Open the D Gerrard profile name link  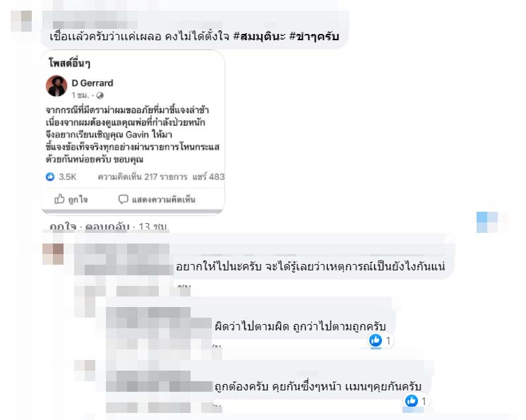point(92,83)
